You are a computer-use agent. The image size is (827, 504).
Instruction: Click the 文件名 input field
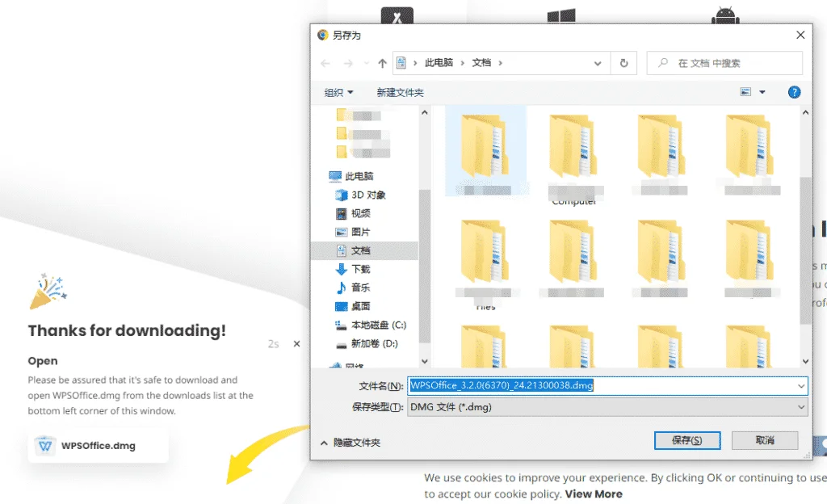pos(606,386)
